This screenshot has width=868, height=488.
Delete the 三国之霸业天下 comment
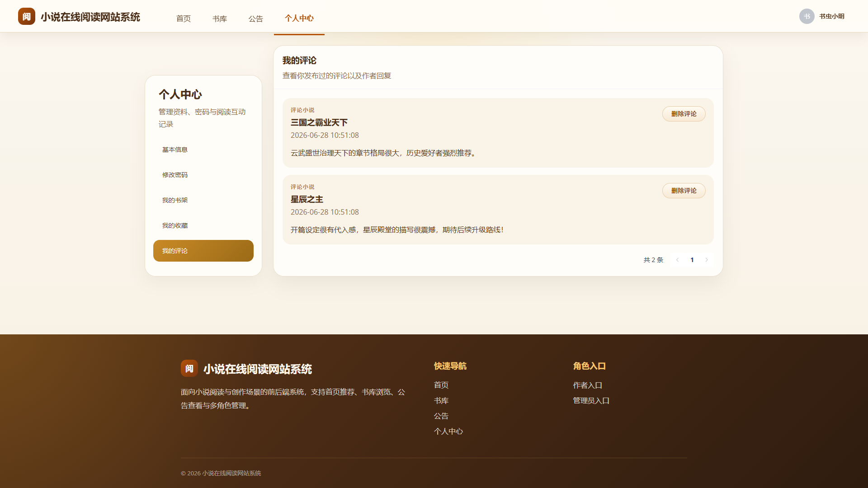(684, 114)
